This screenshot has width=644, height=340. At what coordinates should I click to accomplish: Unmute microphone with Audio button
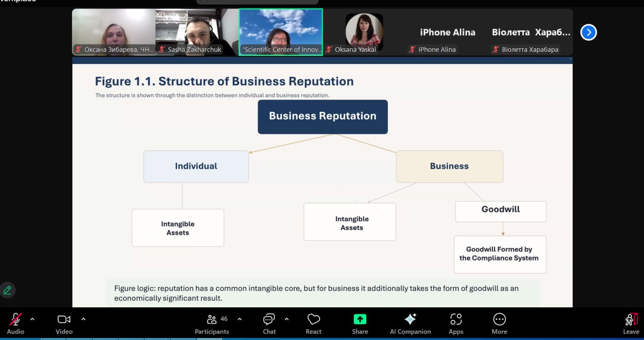click(x=16, y=323)
